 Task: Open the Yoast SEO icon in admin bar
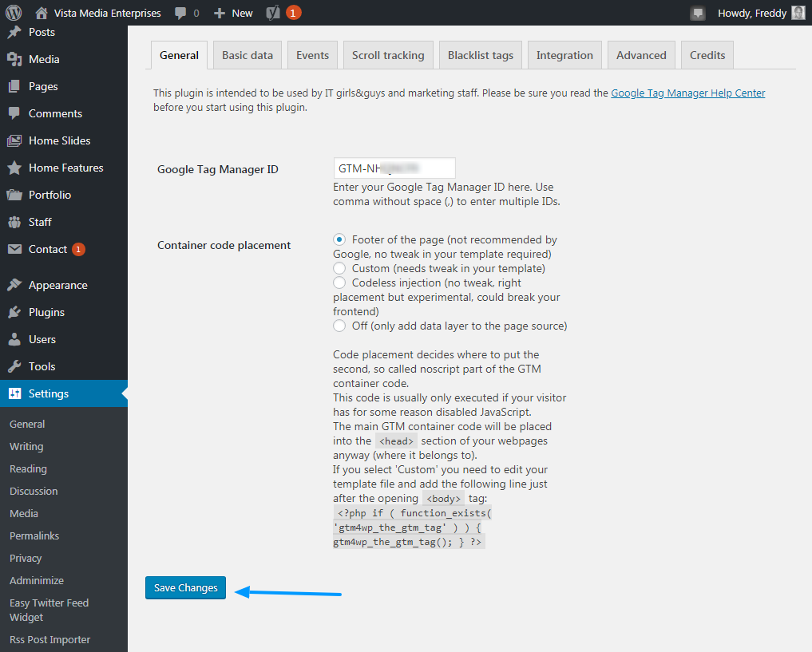click(x=273, y=13)
